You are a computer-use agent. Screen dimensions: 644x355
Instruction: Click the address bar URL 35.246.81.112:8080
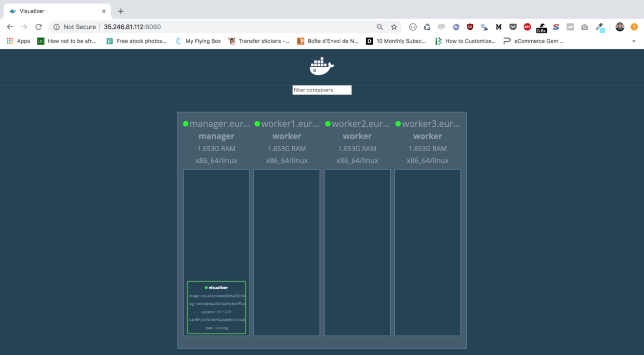pos(132,27)
